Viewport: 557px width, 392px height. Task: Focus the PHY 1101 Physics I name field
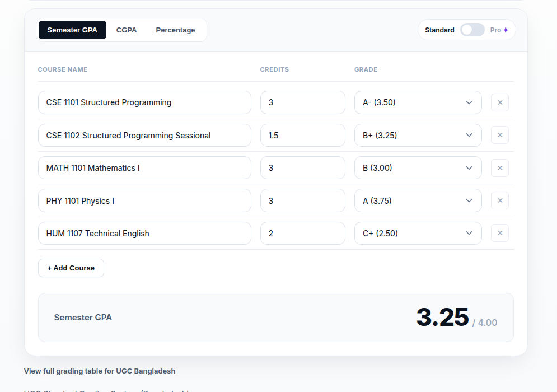click(144, 200)
